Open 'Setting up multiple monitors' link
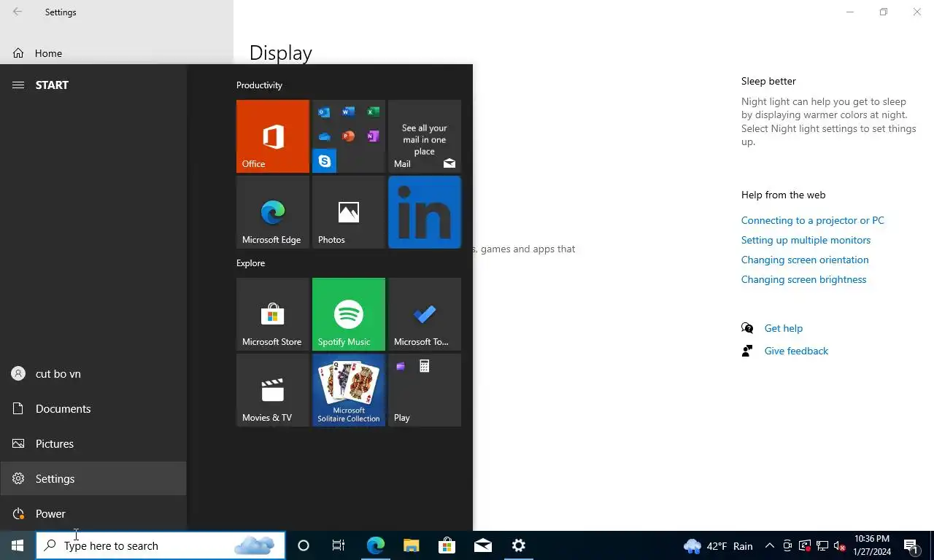Screen dimensions: 934x560 coord(806,240)
